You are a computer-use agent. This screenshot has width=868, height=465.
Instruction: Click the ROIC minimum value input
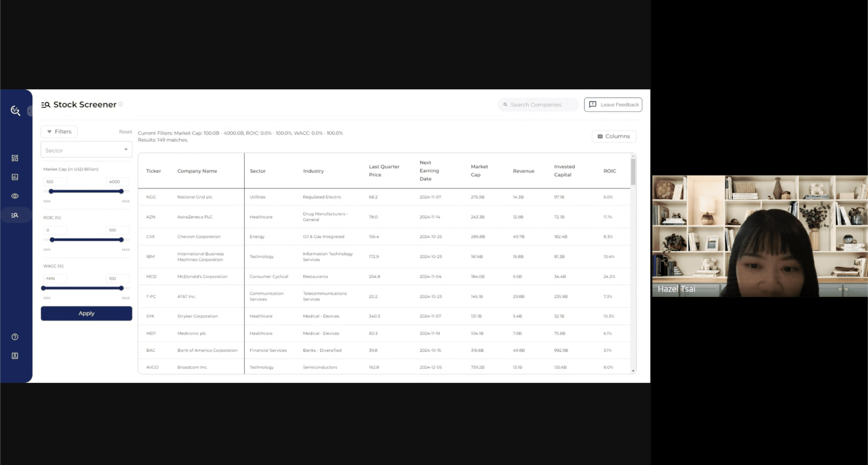pos(55,230)
